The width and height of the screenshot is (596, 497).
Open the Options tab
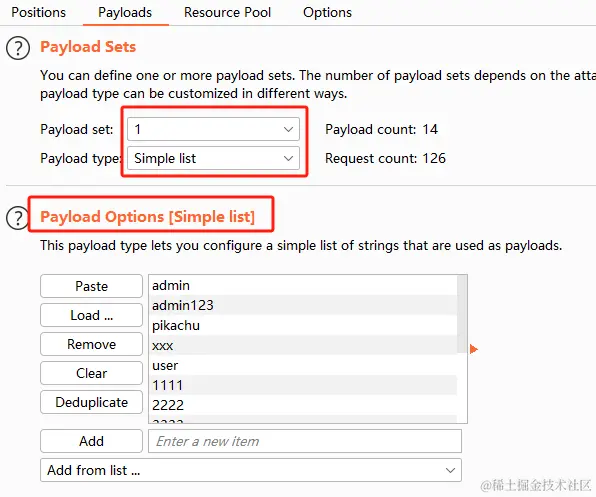pos(327,12)
